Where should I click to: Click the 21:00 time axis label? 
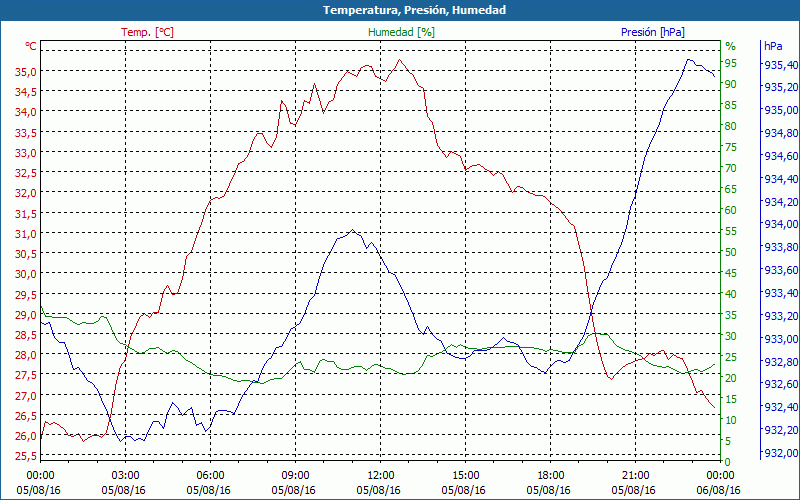point(635,476)
